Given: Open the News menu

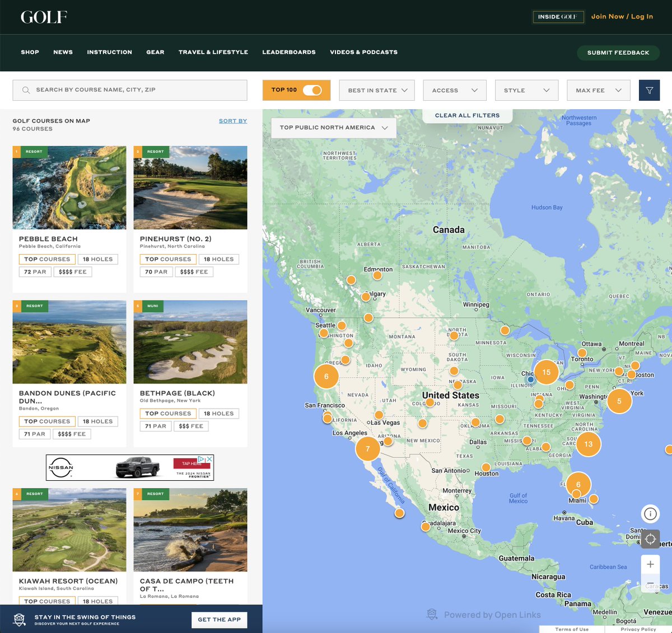Looking at the screenshot, I should point(63,52).
